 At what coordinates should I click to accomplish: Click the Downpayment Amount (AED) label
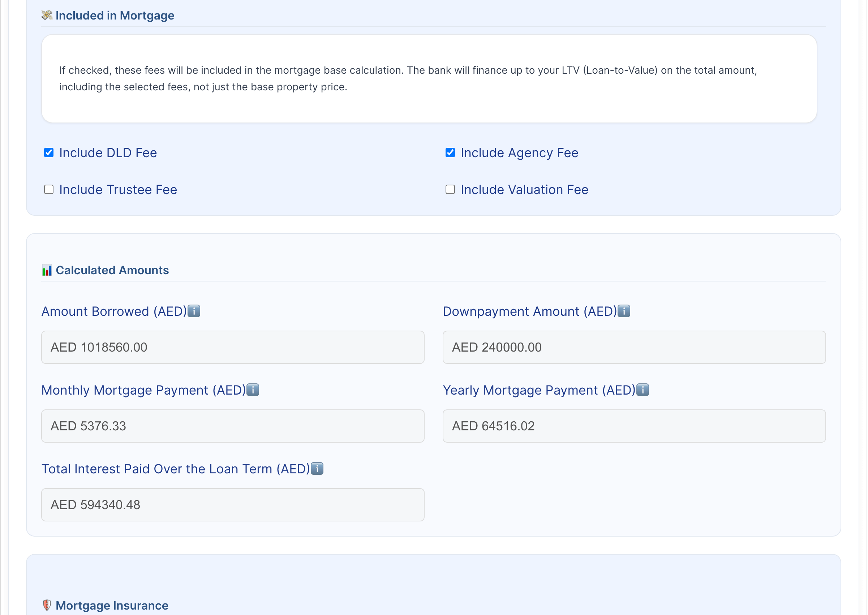[x=530, y=311]
